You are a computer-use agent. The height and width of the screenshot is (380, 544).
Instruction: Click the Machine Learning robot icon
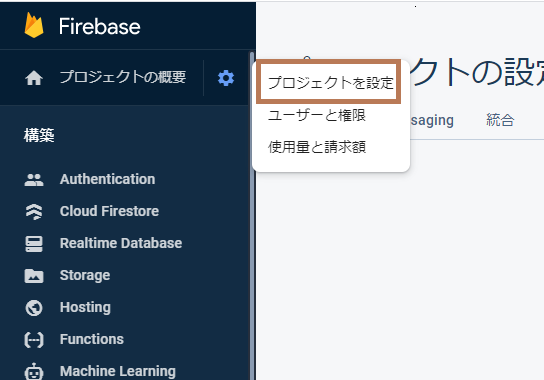pyautogui.click(x=34, y=372)
